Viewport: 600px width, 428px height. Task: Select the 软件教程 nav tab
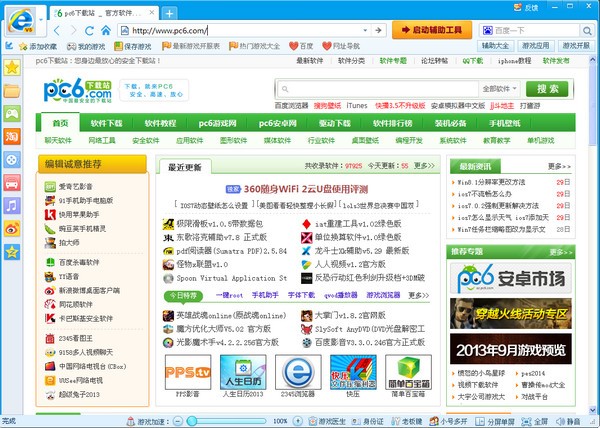(x=160, y=123)
